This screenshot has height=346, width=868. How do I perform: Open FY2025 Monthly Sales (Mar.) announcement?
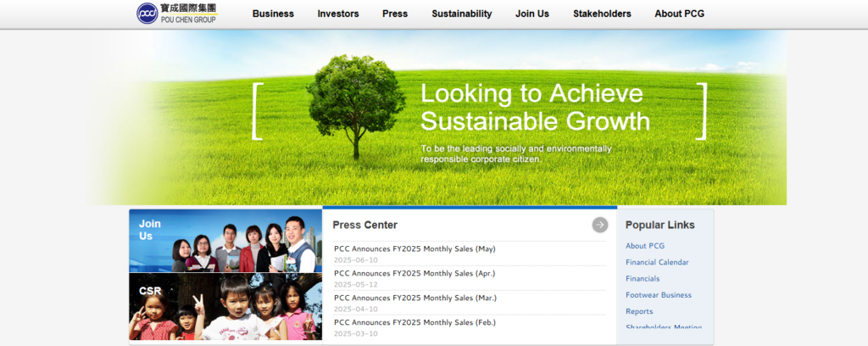(415, 298)
